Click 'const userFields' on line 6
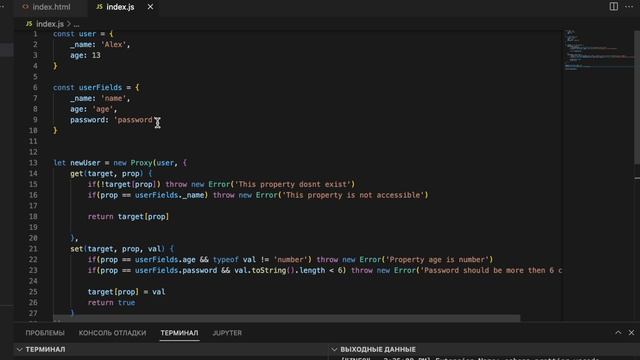640x360 pixels. (x=87, y=87)
